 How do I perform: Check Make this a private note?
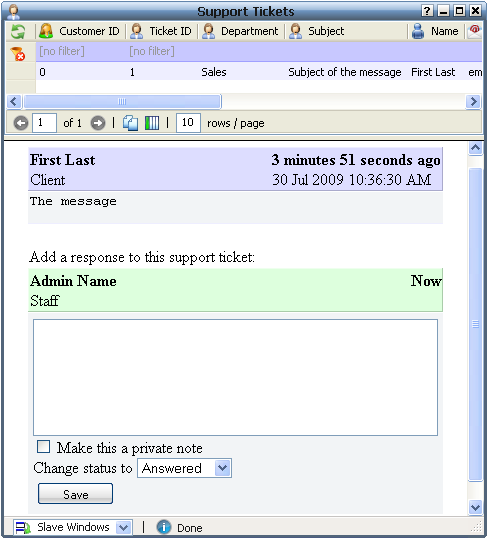pyautogui.click(x=44, y=447)
